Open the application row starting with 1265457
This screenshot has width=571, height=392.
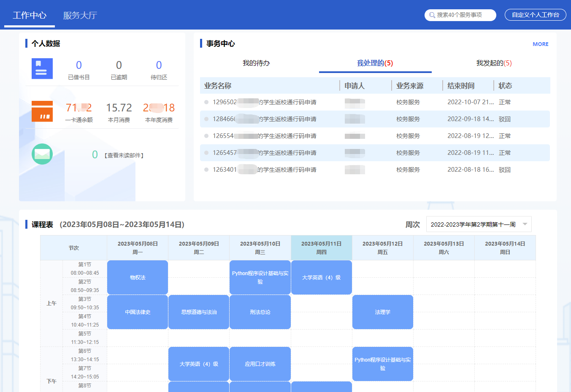pyautogui.click(x=375, y=153)
